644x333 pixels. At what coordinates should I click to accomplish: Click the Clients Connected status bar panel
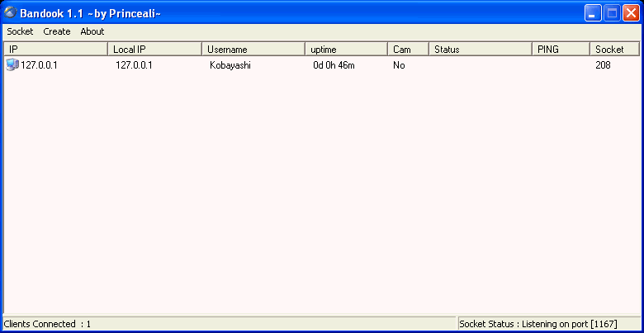(x=47, y=324)
